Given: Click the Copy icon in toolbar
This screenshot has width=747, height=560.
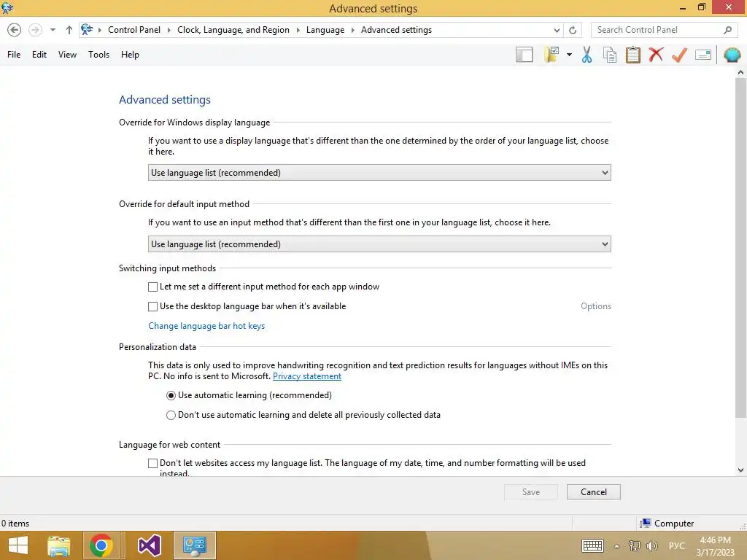Looking at the screenshot, I should 610,55.
